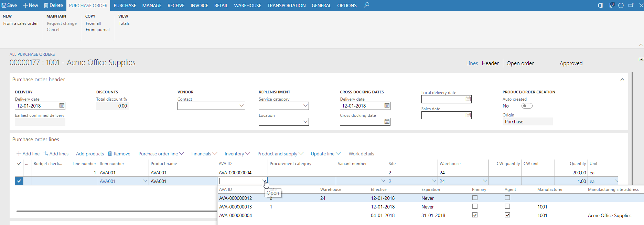Uncheck Agent for AVA-000000004
644x225 pixels.
[507, 215]
